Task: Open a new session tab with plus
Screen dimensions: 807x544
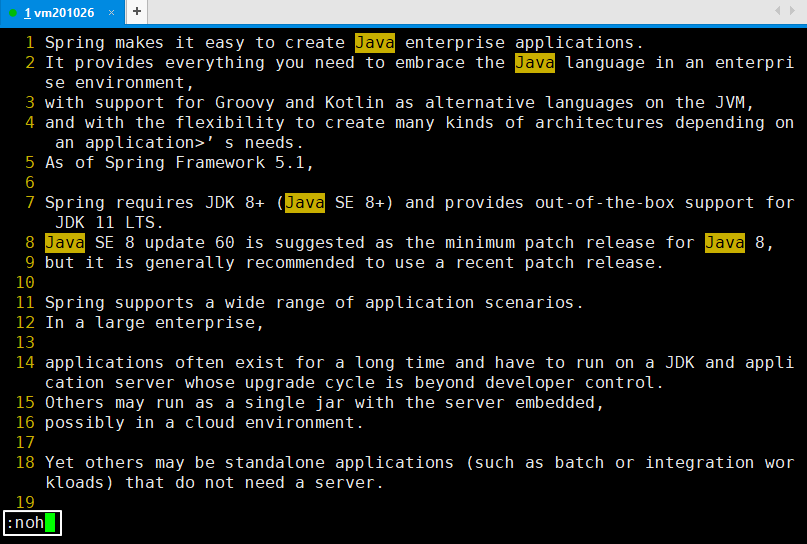Action: tap(137, 11)
